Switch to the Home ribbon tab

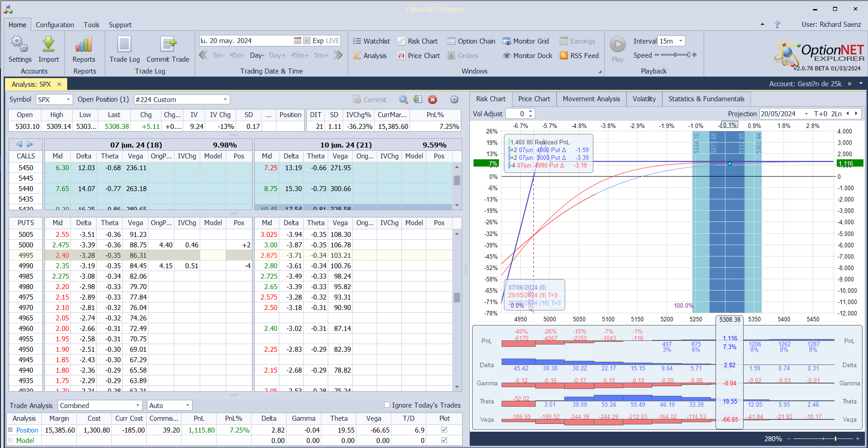click(x=17, y=25)
